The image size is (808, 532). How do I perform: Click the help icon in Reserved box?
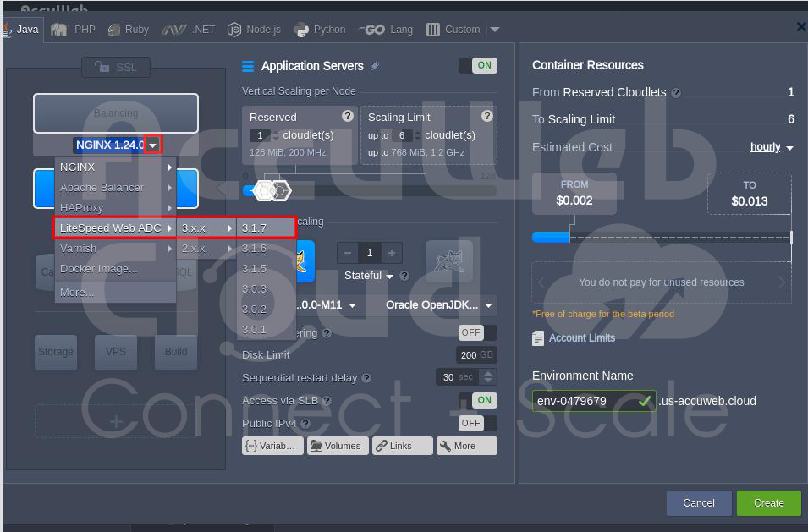coord(347,117)
